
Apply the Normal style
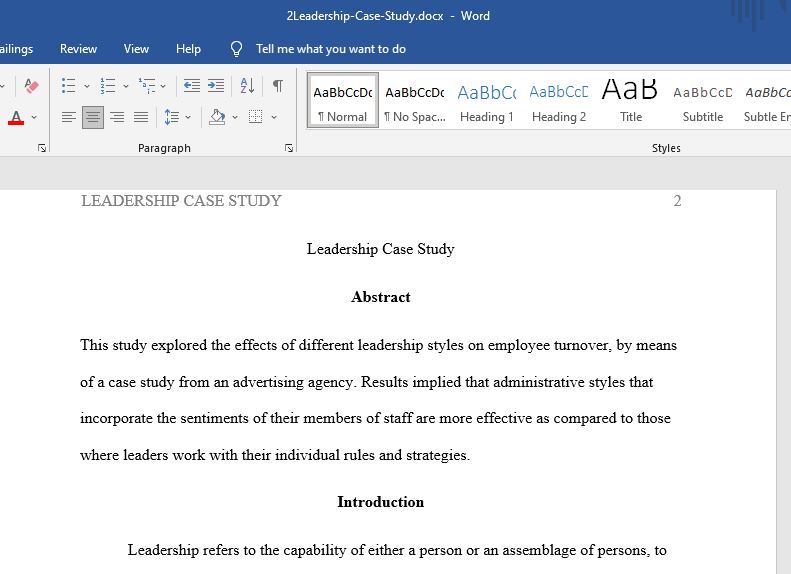coord(343,100)
